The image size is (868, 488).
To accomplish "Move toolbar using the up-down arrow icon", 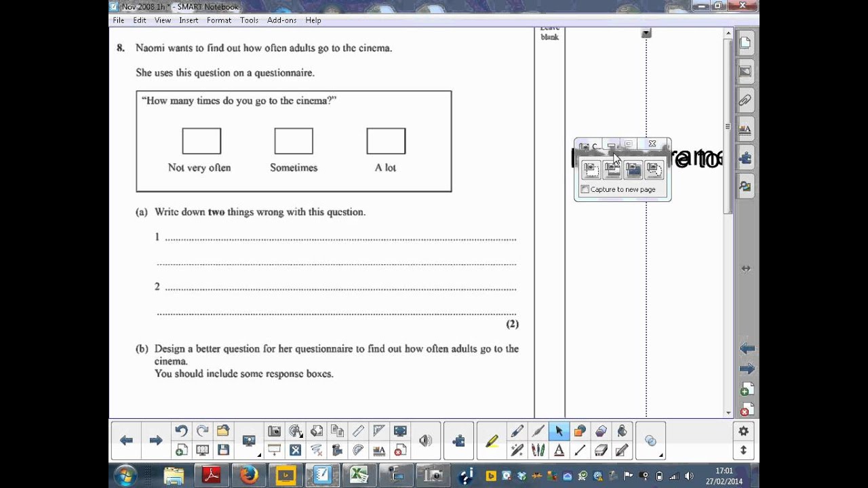I will (743, 450).
